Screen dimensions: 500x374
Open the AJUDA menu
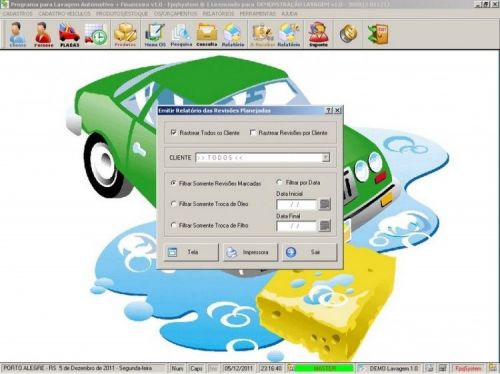(x=289, y=14)
